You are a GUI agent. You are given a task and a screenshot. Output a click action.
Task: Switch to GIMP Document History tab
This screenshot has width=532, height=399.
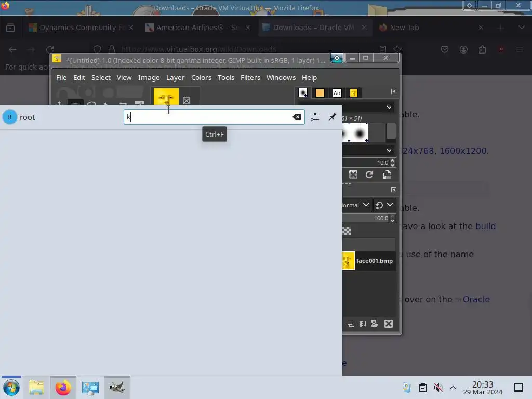[353, 92]
